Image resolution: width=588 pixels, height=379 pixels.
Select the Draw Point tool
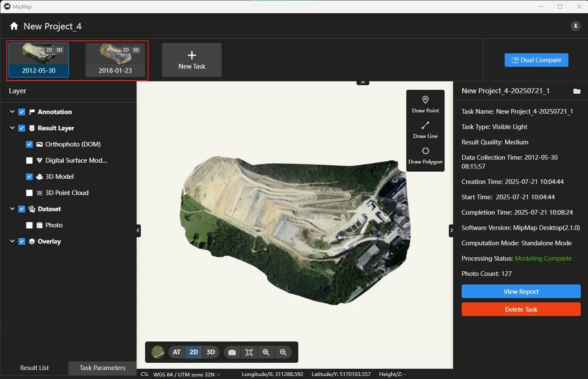pyautogui.click(x=425, y=104)
